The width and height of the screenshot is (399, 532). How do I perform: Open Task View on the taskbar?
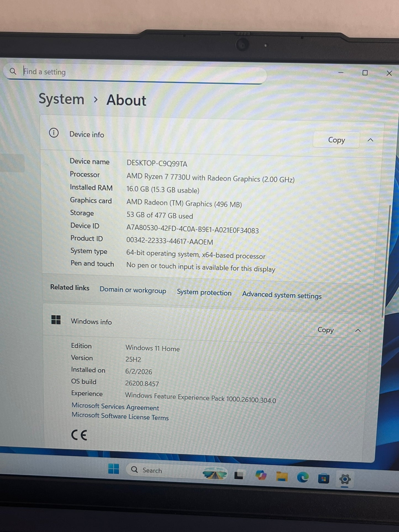[x=239, y=475]
